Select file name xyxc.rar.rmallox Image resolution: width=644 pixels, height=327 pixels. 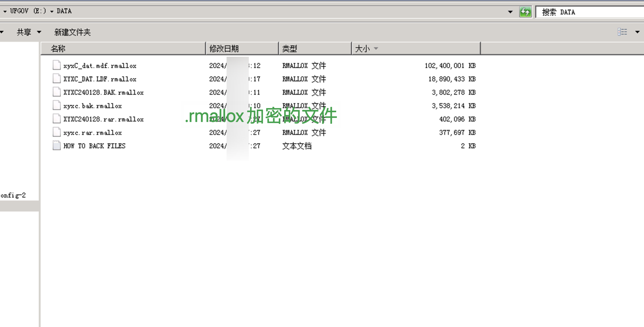(92, 133)
